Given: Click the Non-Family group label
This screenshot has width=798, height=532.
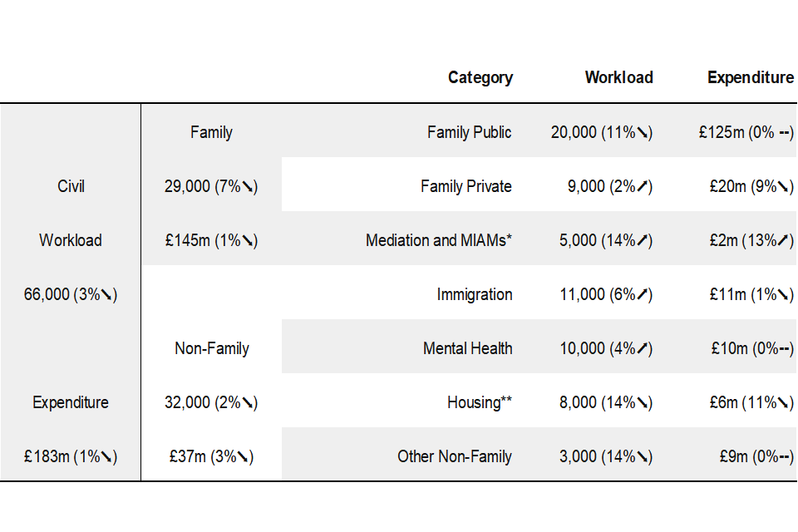Looking at the screenshot, I should [211, 349].
